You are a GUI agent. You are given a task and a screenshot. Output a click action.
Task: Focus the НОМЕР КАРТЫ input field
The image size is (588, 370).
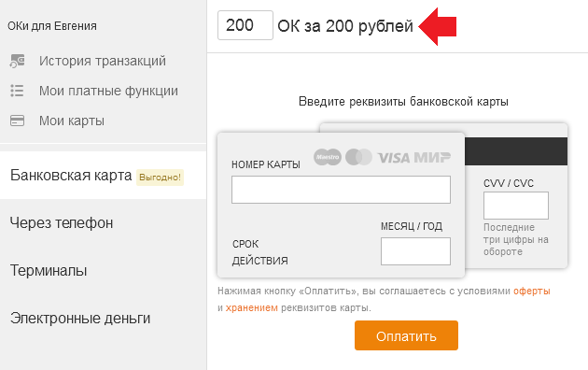341,190
